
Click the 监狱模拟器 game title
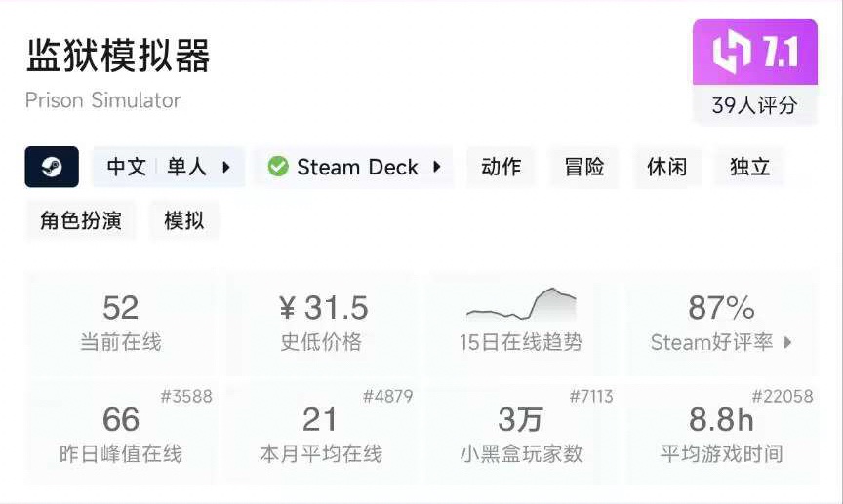118,57
